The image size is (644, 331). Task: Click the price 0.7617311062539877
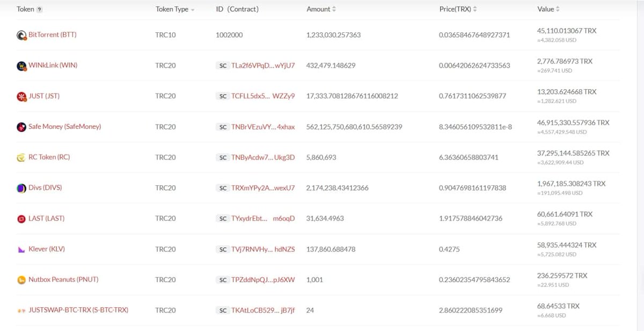(x=472, y=96)
